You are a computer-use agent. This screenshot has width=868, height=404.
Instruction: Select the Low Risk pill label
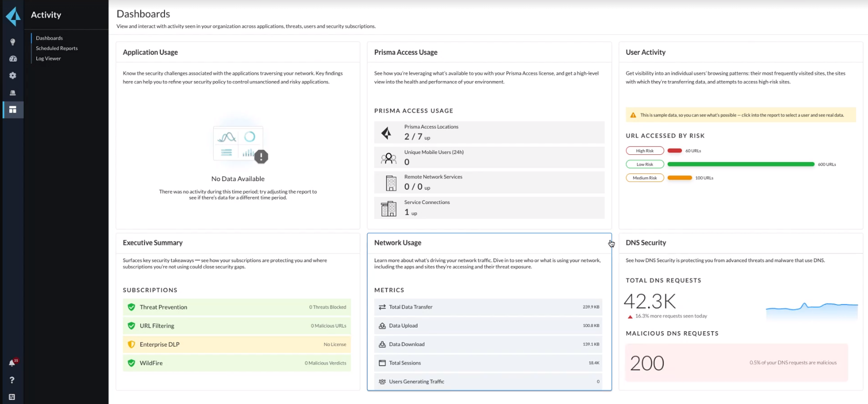[x=645, y=165]
